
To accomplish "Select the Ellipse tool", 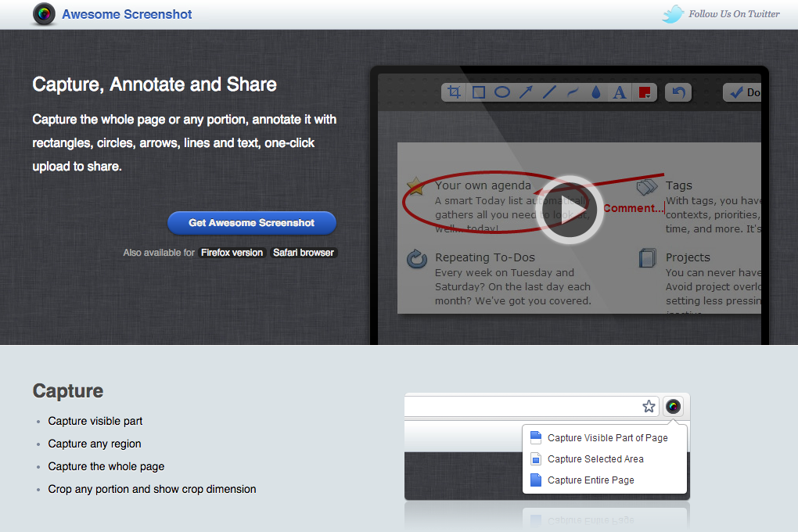I will [502, 92].
